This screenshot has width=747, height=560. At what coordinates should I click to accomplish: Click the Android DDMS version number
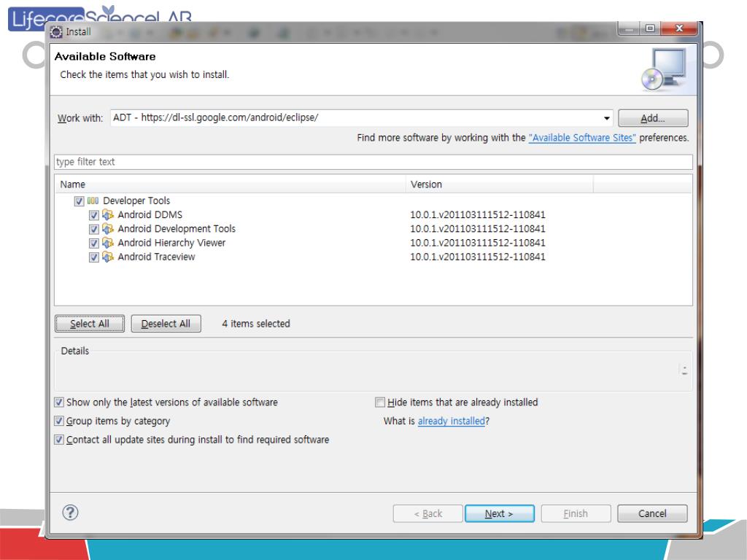[x=478, y=215]
